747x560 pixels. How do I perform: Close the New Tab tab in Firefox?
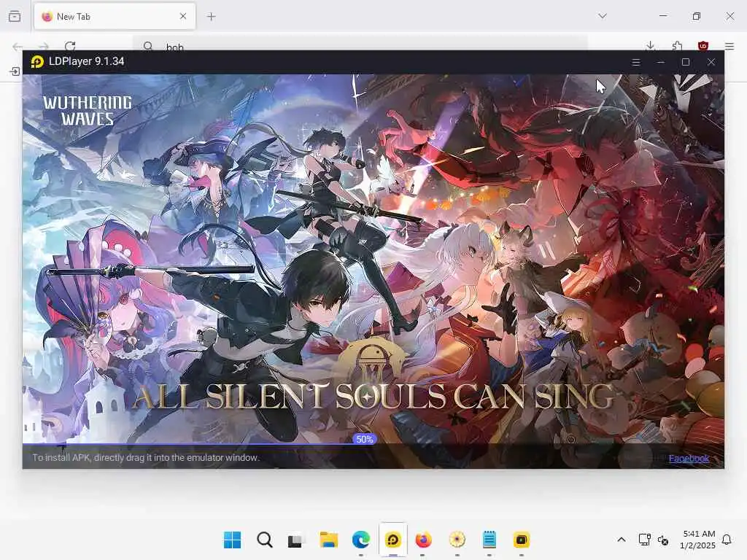(183, 16)
